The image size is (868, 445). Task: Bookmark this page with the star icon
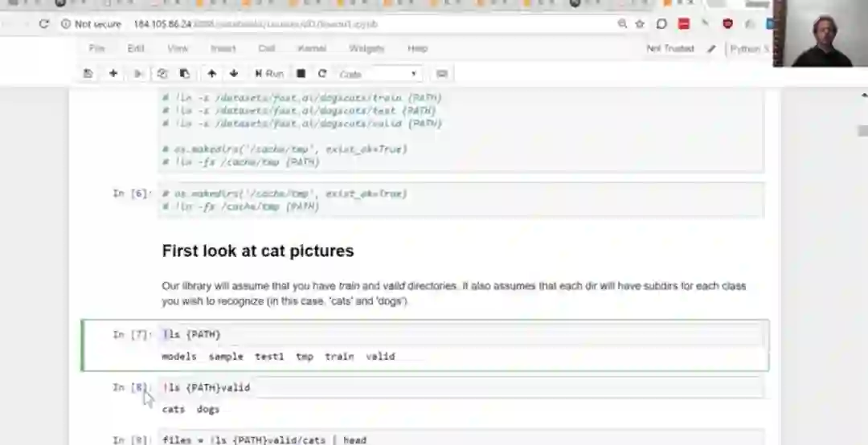(x=640, y=24)
